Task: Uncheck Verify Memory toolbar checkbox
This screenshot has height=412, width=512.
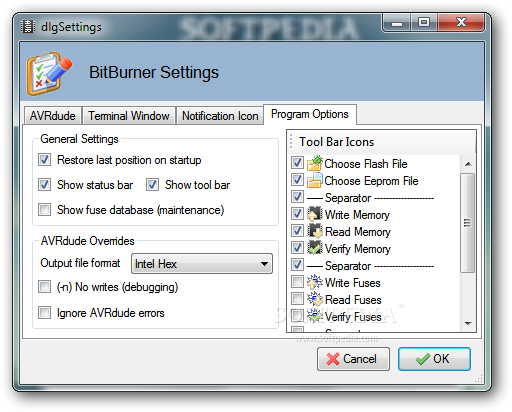Action: (297, 248)
